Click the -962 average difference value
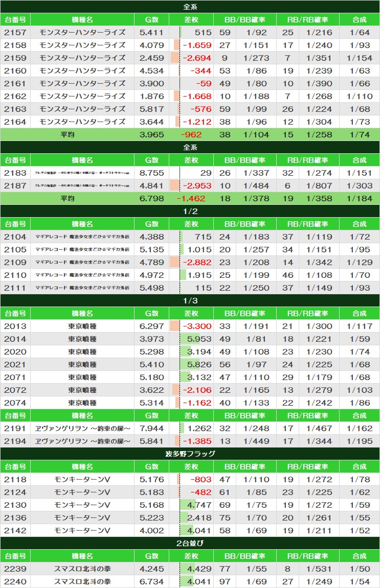380x588 pixels. [191, 135]
